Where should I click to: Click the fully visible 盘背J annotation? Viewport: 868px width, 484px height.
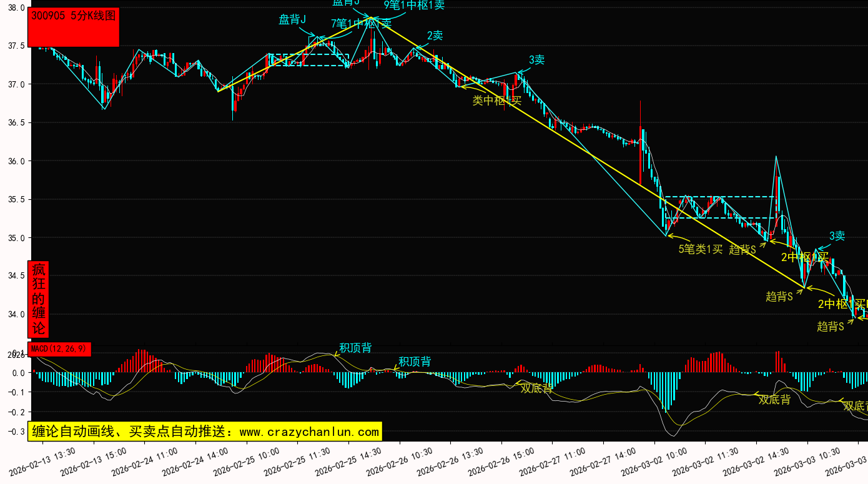point(292,20)
